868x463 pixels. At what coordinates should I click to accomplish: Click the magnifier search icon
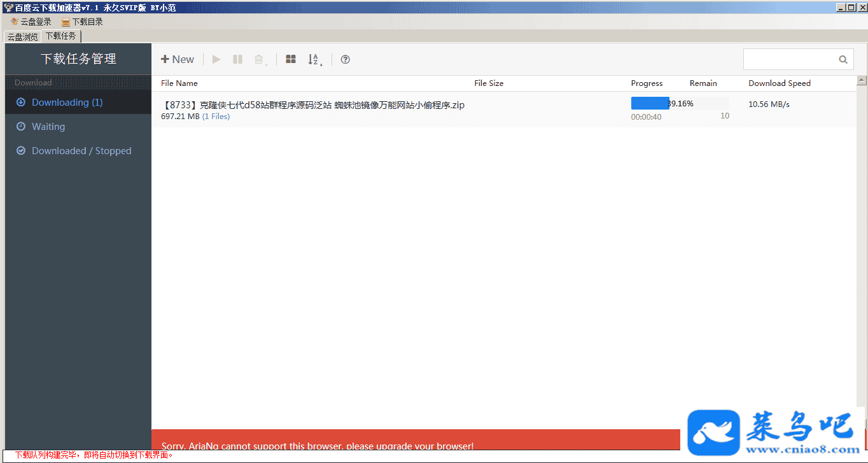click(843, 60)
